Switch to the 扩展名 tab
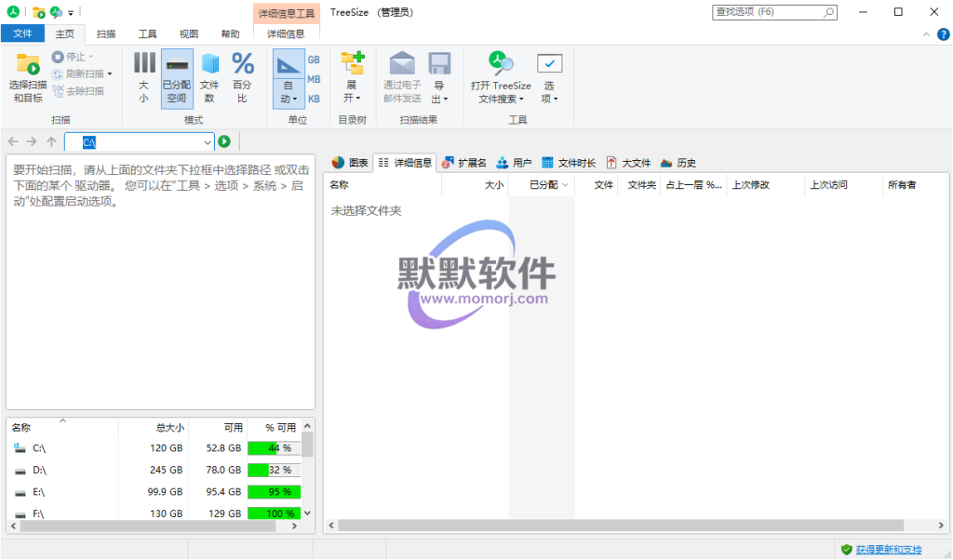The width and height of the screenshot is (953, 560). (x=464, y=163)
